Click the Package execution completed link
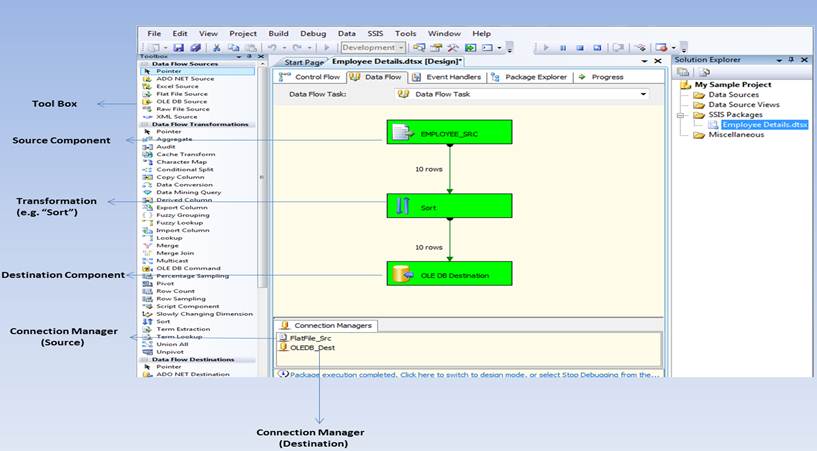This screenshot has height=451, width=817. pyautogui.click(x=474, y=374)
